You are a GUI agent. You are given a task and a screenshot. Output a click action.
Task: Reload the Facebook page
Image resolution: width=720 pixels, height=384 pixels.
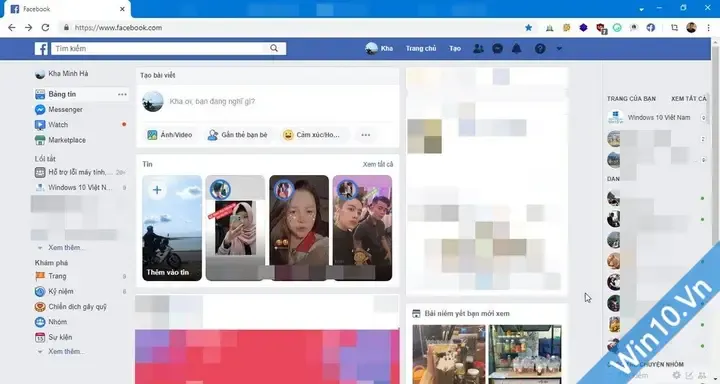pyautogui.click(x=45, y=28)
